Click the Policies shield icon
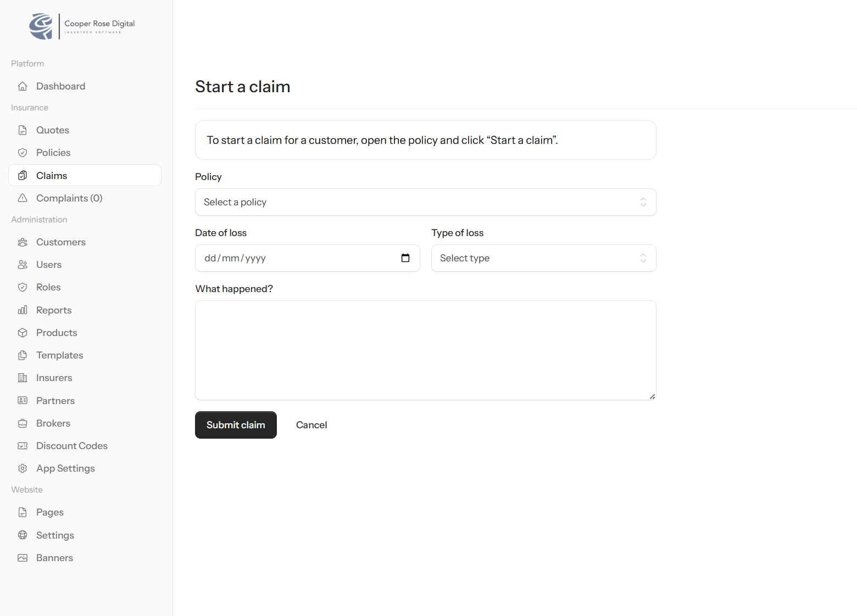The height and width of the screenshot is (616, 857). coord(23,153)
